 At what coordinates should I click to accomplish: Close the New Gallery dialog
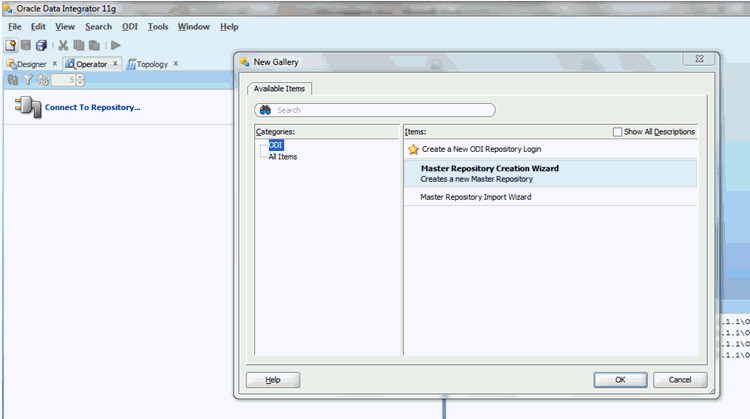[x=699, y=59]
